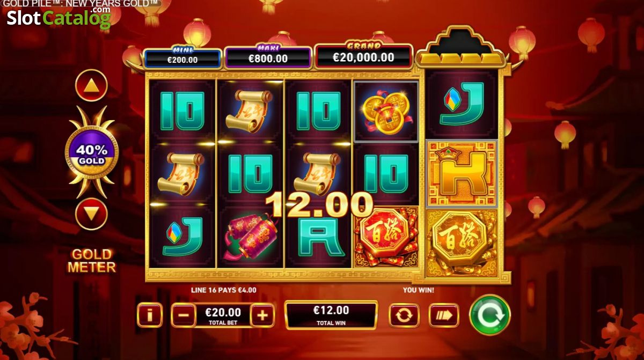Raise the Gold Meter with up arrow
The width and height of the screenshot is (644, 360).
click(91, 86)
